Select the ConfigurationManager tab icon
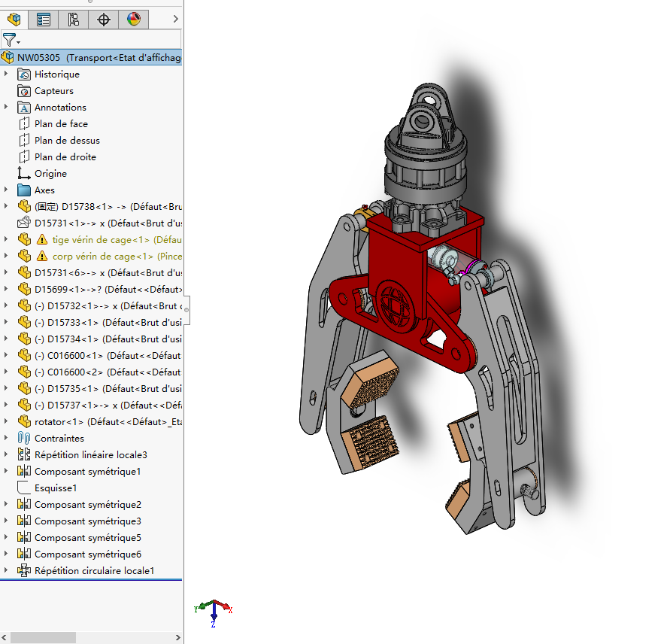This screenshot has height=644, width=670. tap(73, 20)
